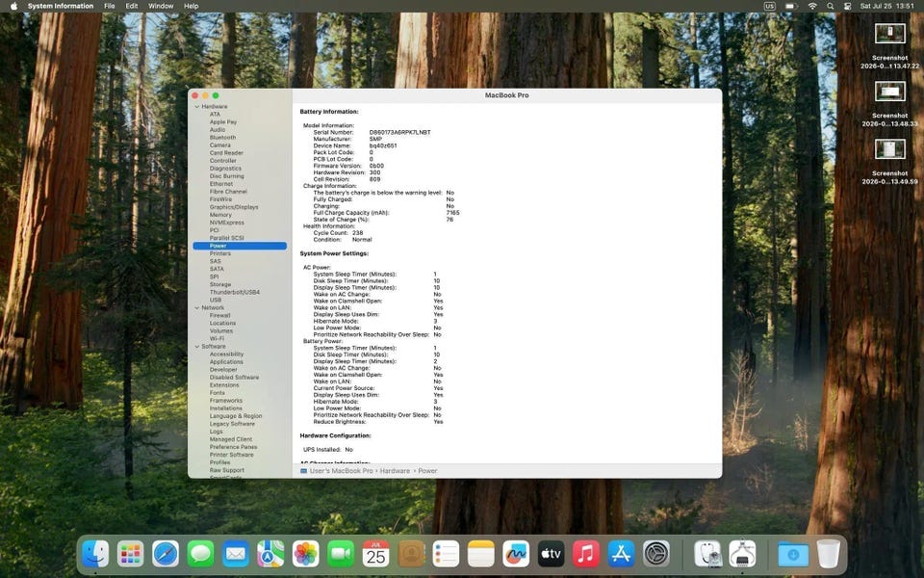924x578 pixels.
Task: Open the Messages app in the Dock
Action: click(200, 555)
